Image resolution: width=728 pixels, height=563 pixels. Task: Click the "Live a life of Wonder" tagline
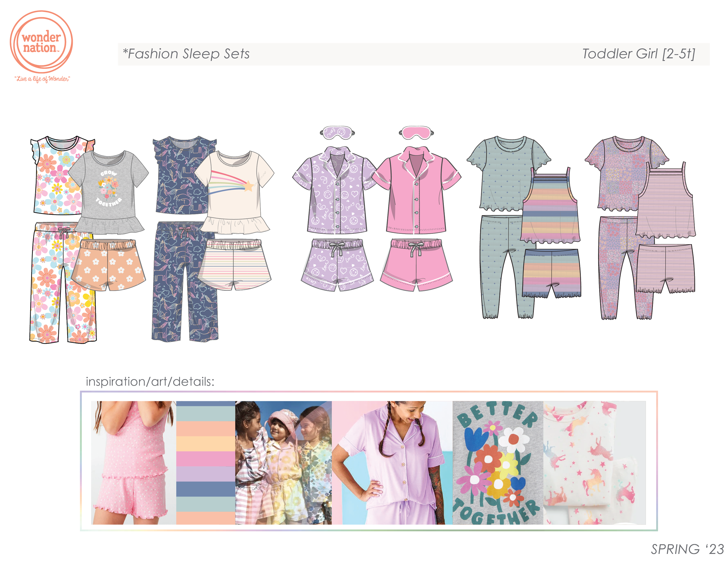click(x=42, y=79)
